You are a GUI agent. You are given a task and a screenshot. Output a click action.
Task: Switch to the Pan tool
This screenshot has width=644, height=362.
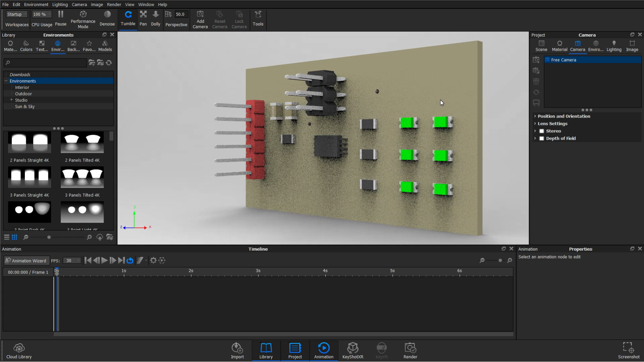click(x=143, y=19)
